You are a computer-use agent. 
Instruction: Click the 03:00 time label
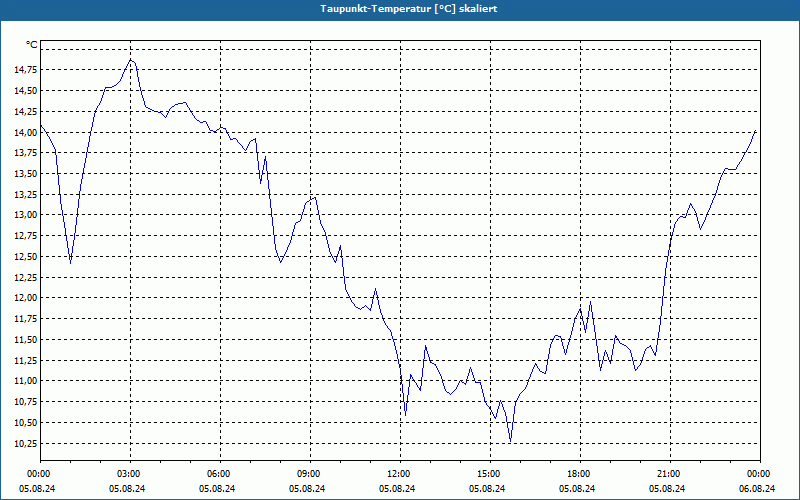130,474
